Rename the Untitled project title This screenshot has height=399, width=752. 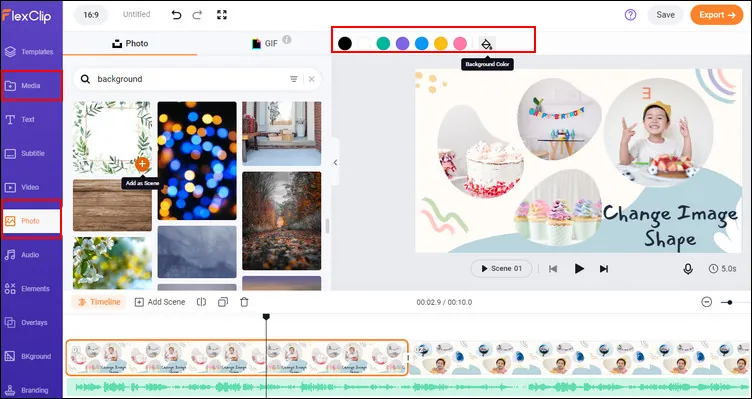137,14
